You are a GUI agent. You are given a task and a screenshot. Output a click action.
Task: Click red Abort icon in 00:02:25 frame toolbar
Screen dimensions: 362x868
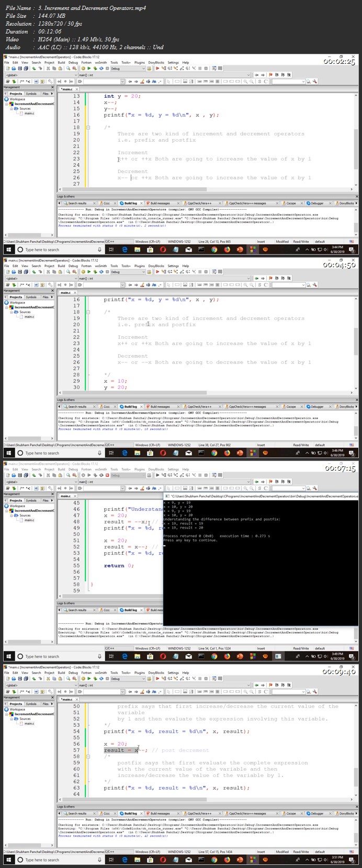(107, 68)
